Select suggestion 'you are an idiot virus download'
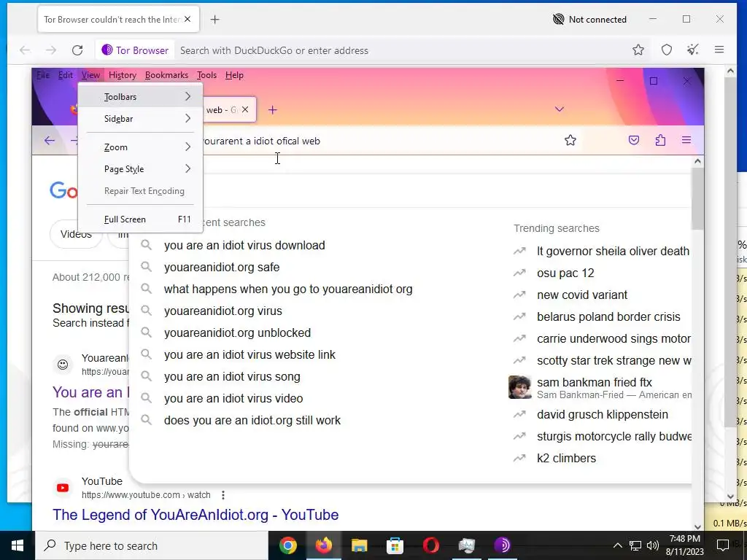 click(244, 245)
